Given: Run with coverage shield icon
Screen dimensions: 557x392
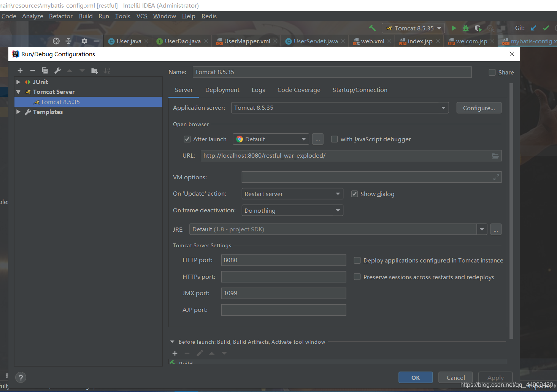Looking at the screenshot, I should click(478, 28).
